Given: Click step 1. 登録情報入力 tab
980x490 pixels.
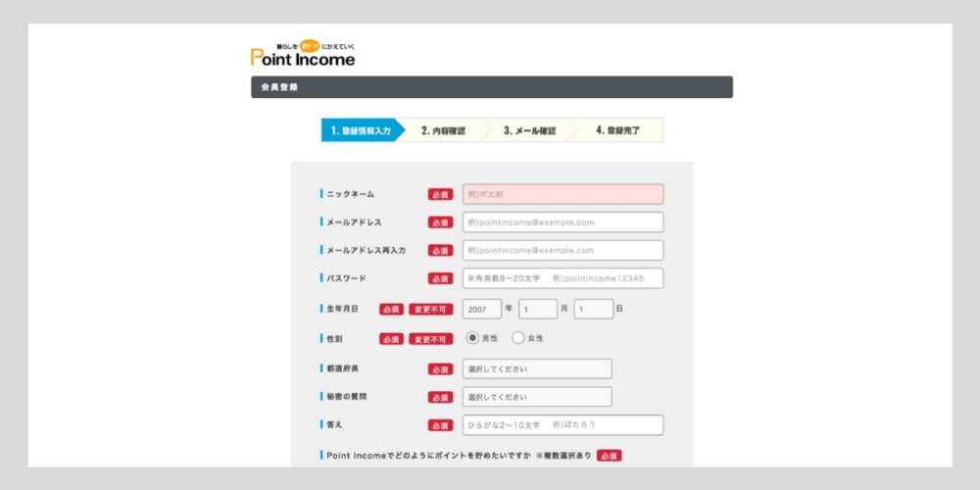Looking at the screenshot, I should coord(363,130).
